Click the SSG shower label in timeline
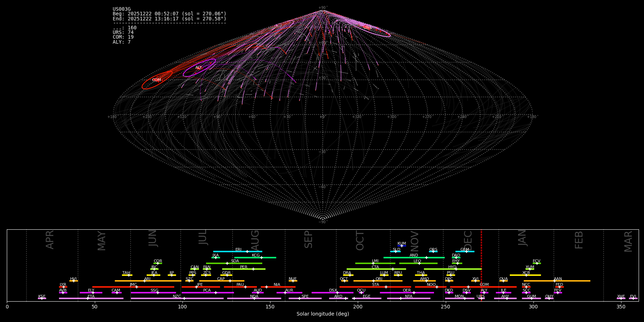The image size is (644, 322). (154, 291)
